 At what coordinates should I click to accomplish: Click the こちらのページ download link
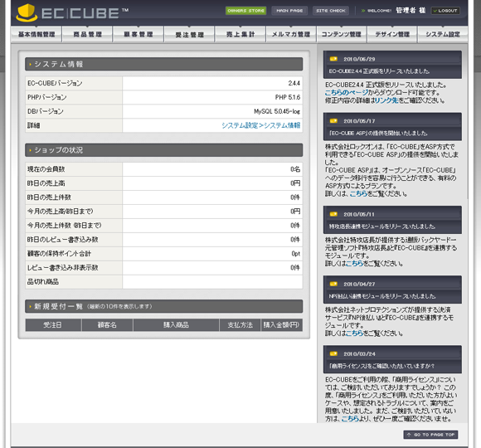click(347, 93)
